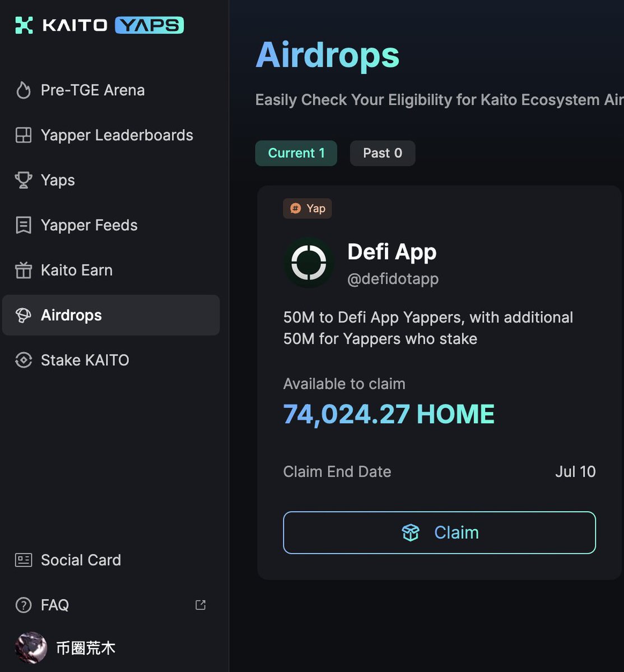Click the FAQ external link arrow icon

tap(201, 605)
